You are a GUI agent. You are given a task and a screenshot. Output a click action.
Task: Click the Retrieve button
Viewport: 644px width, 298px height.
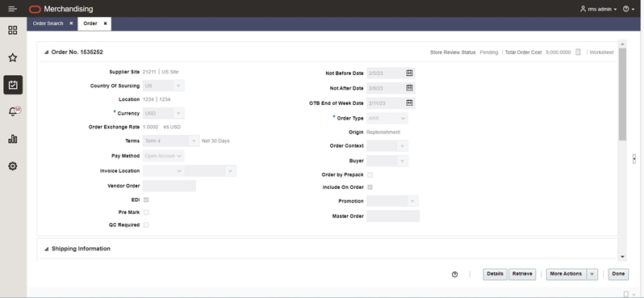(x=522, y=274)
